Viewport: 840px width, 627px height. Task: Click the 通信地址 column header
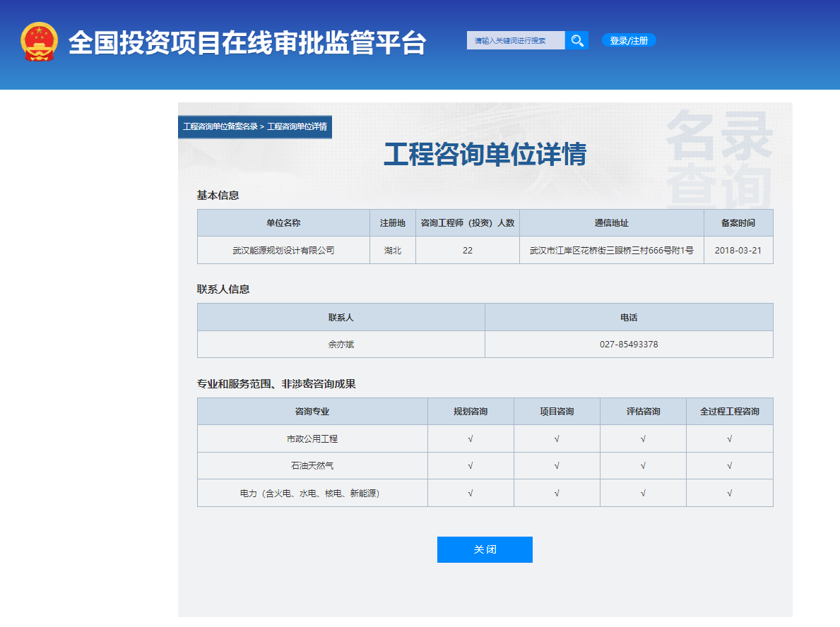tap(611, 222)
